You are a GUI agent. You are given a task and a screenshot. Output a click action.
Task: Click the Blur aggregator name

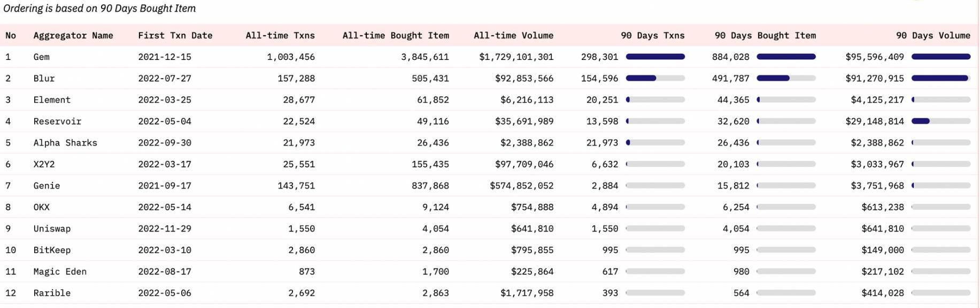pos(44,79)
